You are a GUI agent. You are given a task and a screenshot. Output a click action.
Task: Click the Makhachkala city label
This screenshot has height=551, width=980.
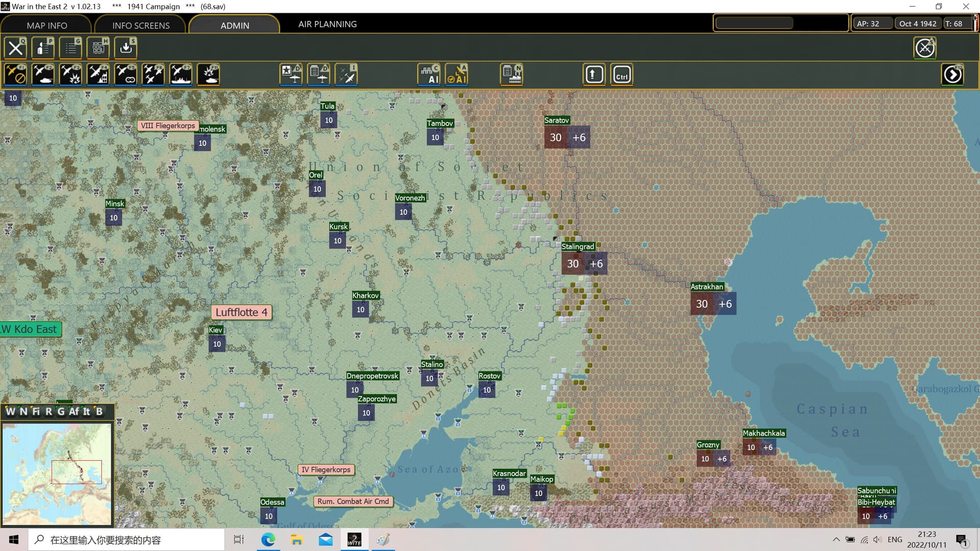(764, 433)
